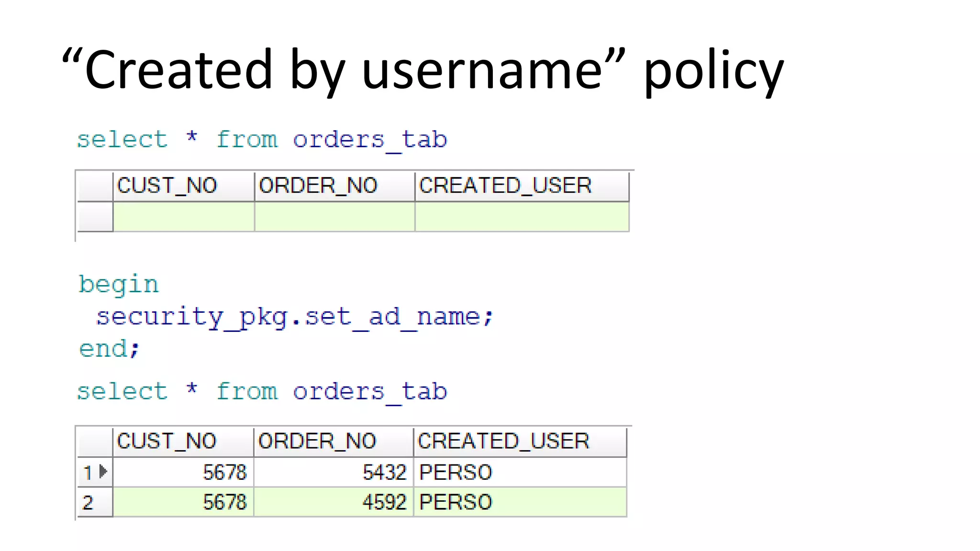The height and width of the screenshot is (551, 980).
Task: Click the second select * from orders_tab statement
Action: point(262,392)
